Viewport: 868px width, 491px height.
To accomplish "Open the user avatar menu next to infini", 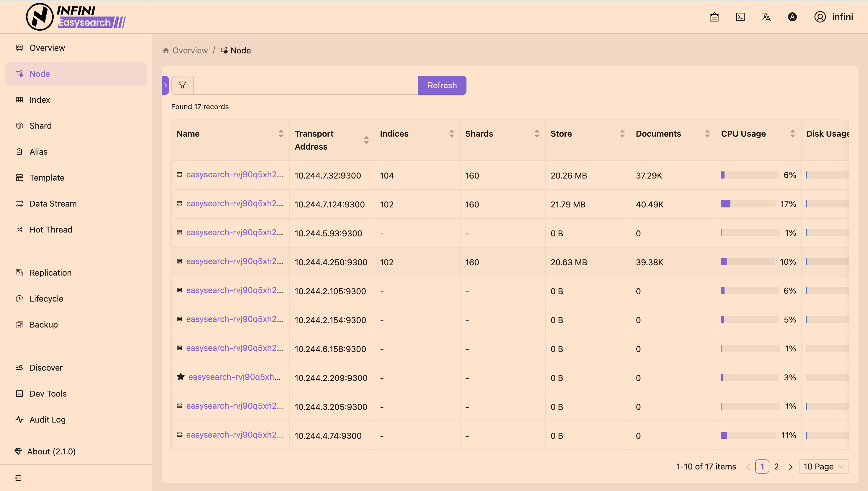I will (x=820, y=17).
